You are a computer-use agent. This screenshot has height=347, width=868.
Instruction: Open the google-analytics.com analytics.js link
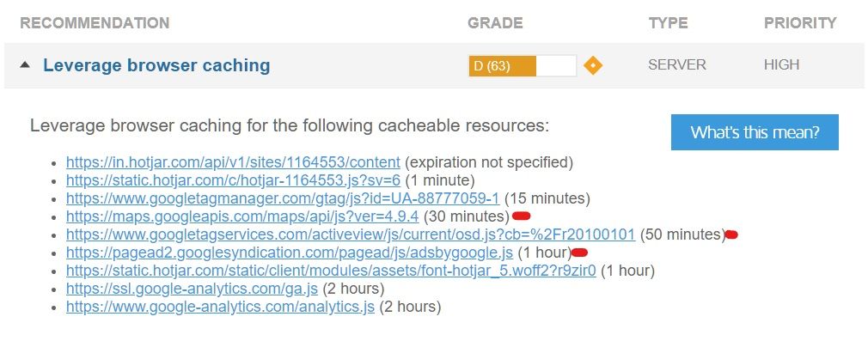(x=220, y=307)
